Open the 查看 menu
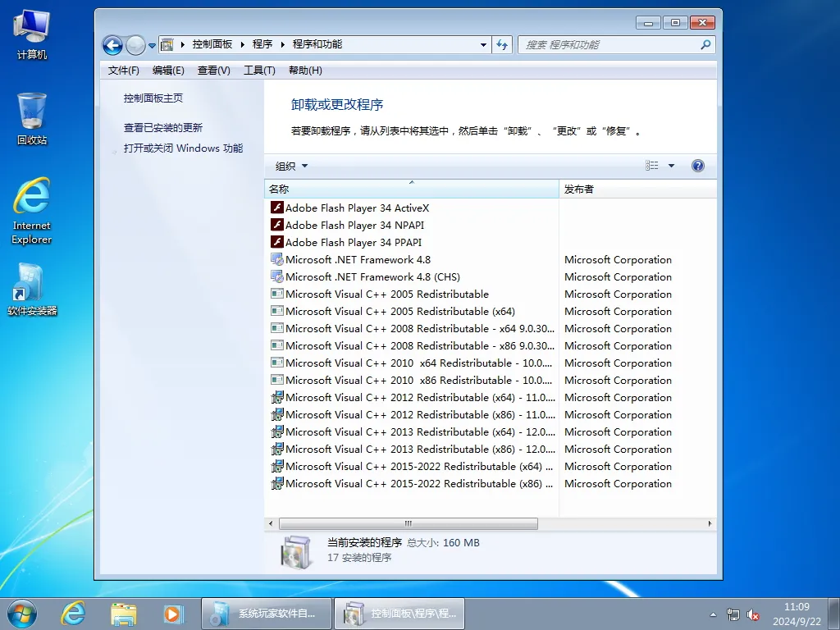 pos(212,70)
